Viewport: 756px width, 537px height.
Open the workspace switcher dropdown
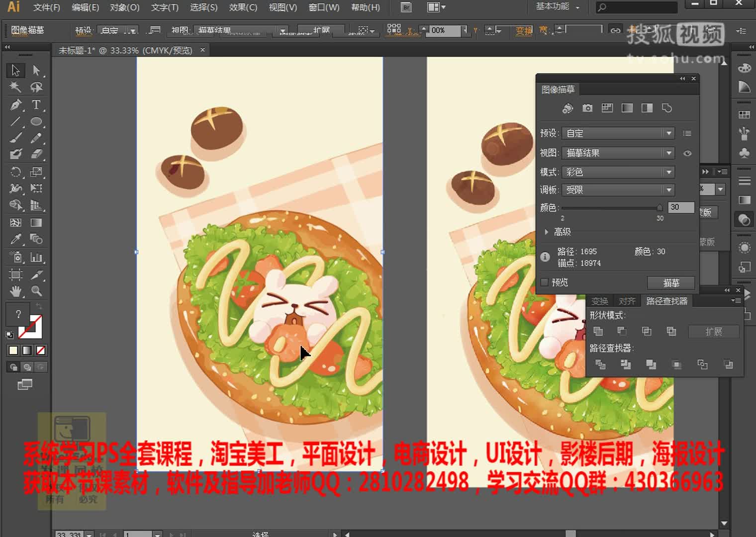(558, 7)
